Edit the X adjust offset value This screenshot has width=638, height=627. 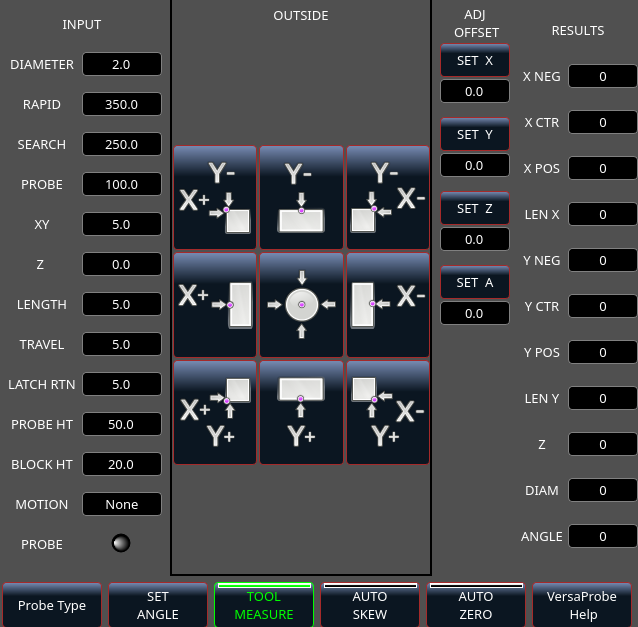click(475, 91)
